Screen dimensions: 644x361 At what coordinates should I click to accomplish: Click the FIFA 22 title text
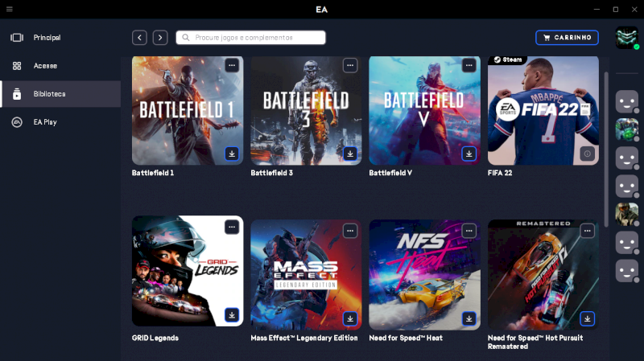[x=500, y=173]
